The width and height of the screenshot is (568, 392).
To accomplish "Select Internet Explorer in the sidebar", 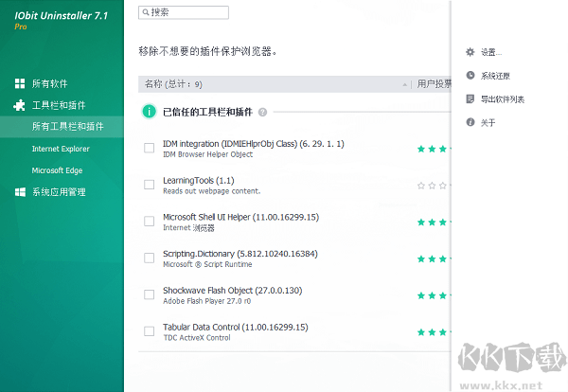I will (x=61, y=149).
